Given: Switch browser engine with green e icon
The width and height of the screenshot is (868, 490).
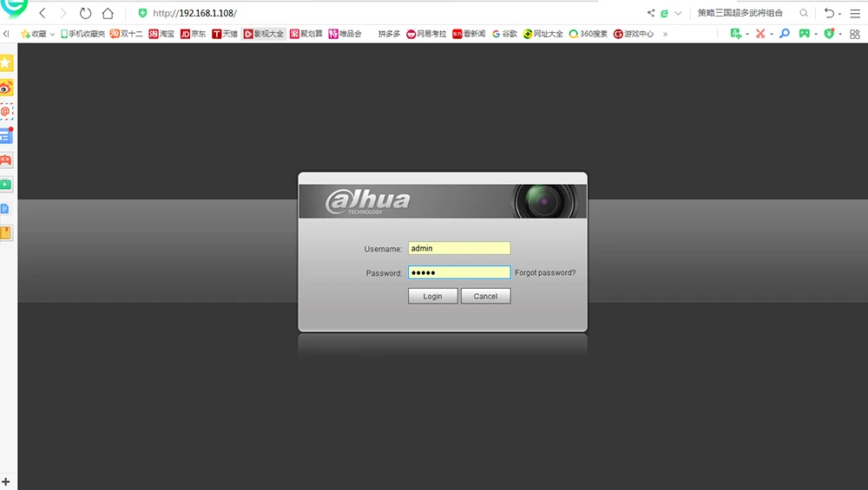Looking at the screenshot, I should tap(664, 13).
